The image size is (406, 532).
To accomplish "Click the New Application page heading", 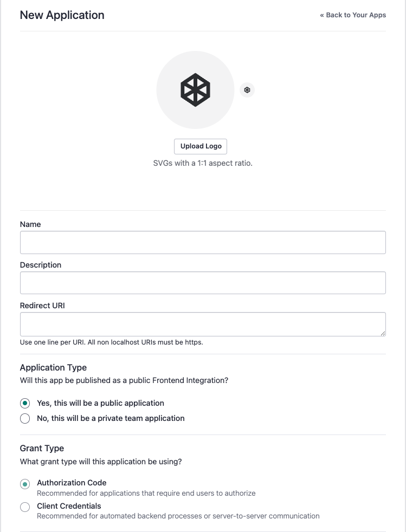I will click(x=61, y=15).
